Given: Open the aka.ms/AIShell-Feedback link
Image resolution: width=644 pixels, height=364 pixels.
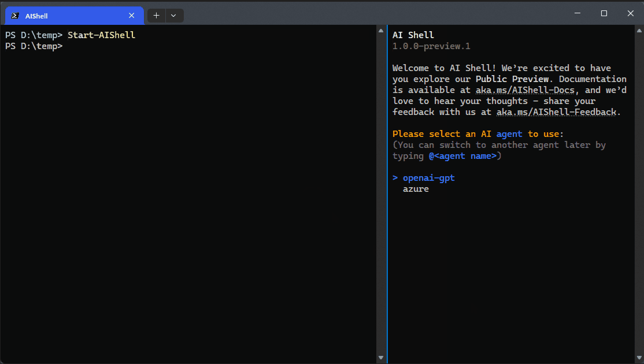Looking at the screenshot, I should tap(556, 112).
